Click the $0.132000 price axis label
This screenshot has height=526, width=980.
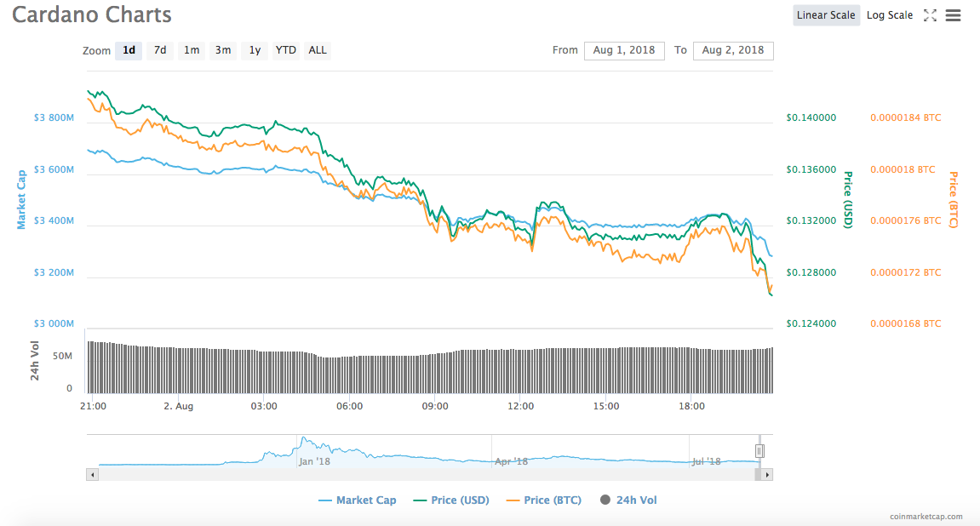[811, 220]
